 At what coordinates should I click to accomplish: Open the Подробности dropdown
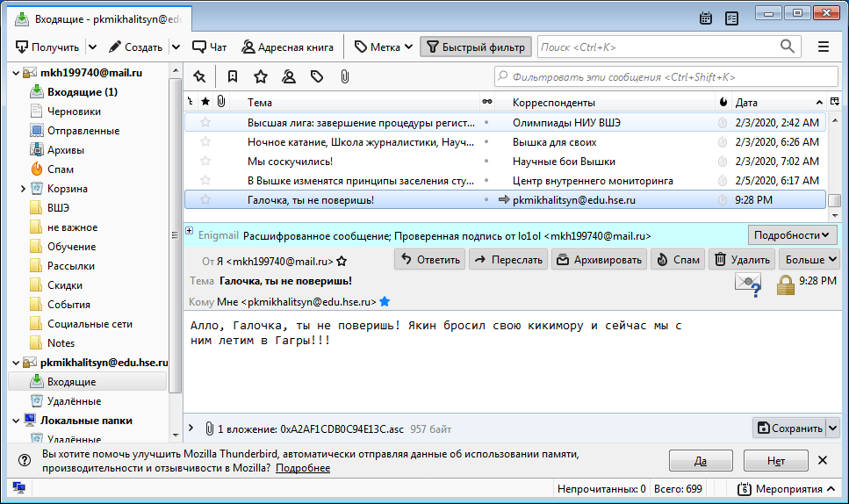pyautogui.click(x=792, y=235)
